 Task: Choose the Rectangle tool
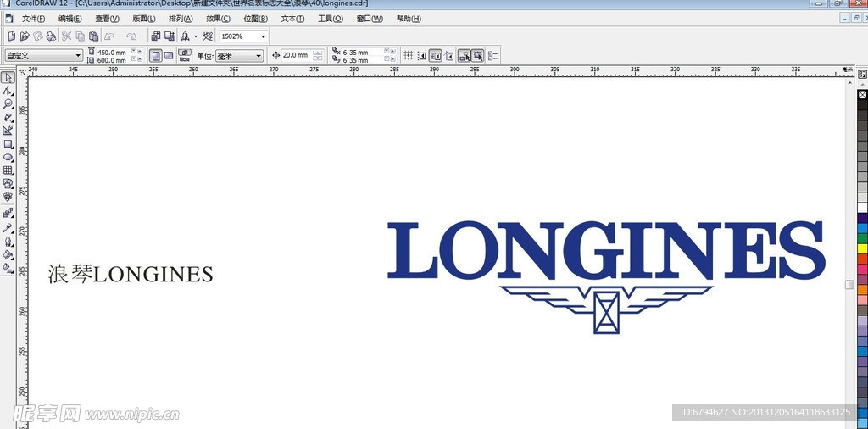[8, 143]
